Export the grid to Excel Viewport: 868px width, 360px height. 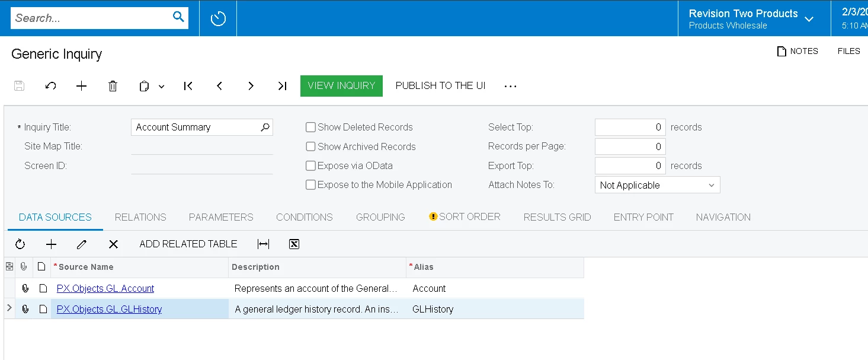coord(294,244)
